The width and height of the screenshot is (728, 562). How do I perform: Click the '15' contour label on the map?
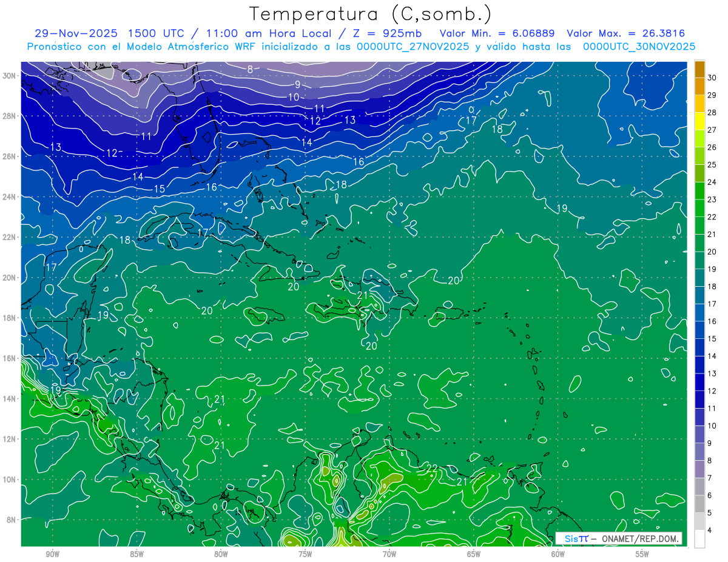tap(159, 189)
